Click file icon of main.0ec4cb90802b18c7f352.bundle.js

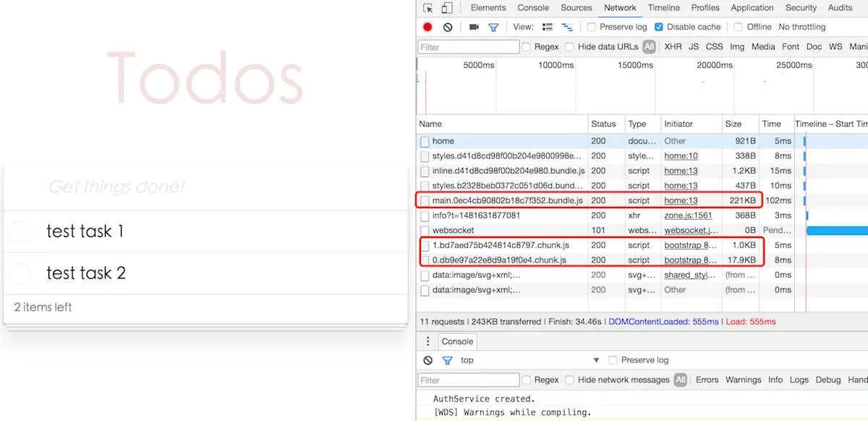point(425,200)
